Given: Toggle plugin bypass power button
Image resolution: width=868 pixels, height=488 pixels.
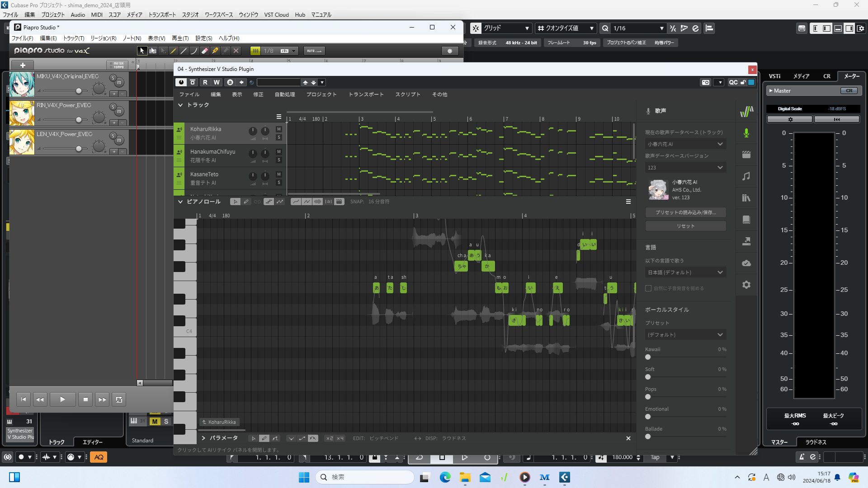Looking at the screenshot, I should (x=181, y=82).
